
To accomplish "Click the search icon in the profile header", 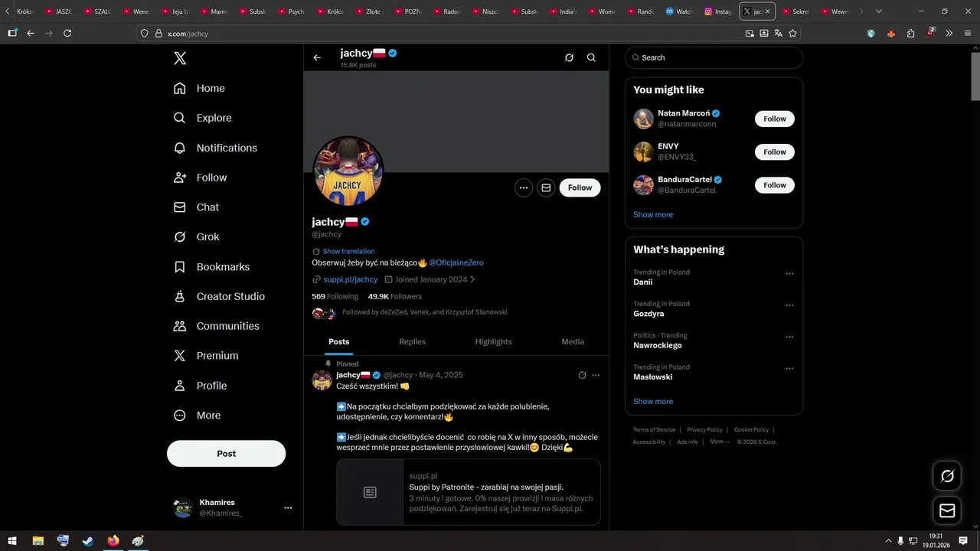I will click(x=591, y=57).
